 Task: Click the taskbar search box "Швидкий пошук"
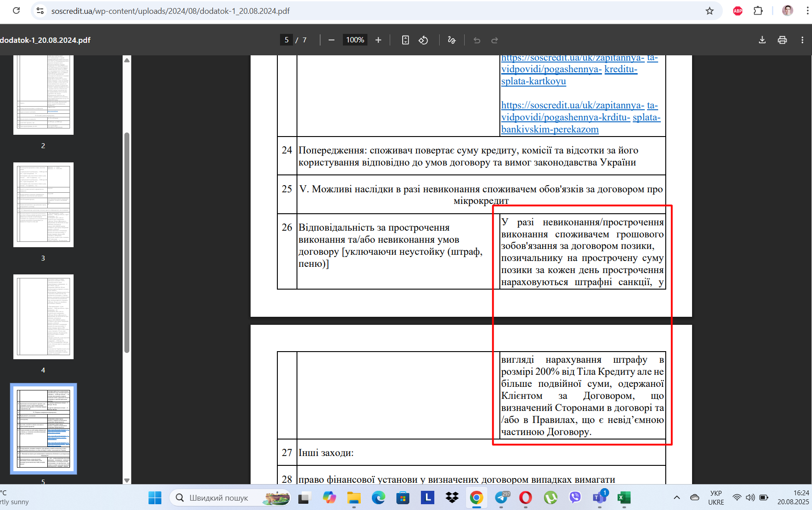click(230, 498)
